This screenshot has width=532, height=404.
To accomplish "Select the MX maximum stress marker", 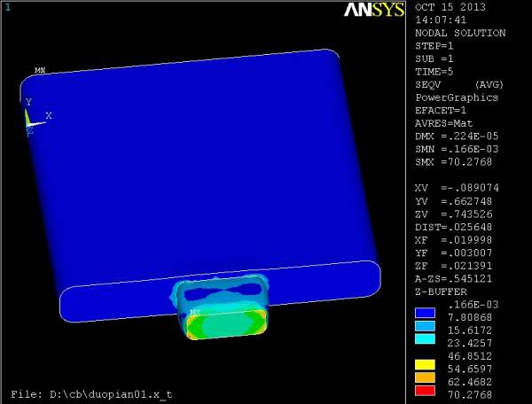I will click(x=195, y=312).
